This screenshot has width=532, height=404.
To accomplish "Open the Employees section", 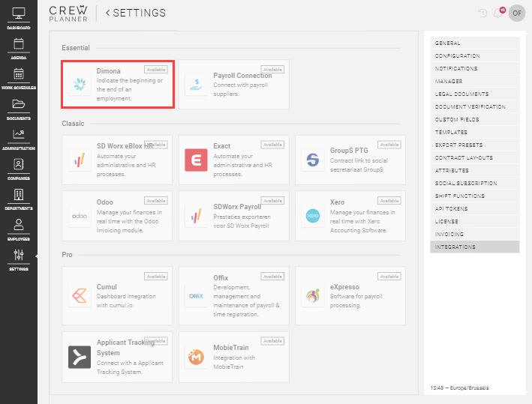I will tap(19, 229).
